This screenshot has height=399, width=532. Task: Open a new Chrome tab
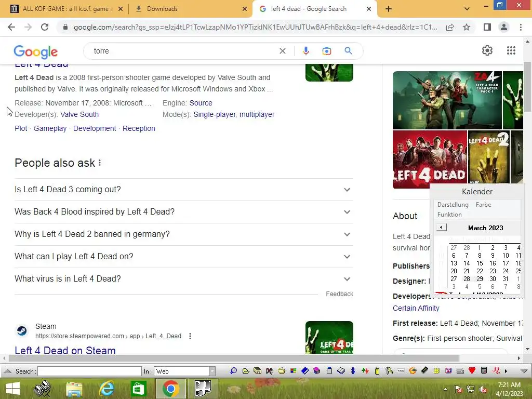pyautogui.click(x=389, y=9)
